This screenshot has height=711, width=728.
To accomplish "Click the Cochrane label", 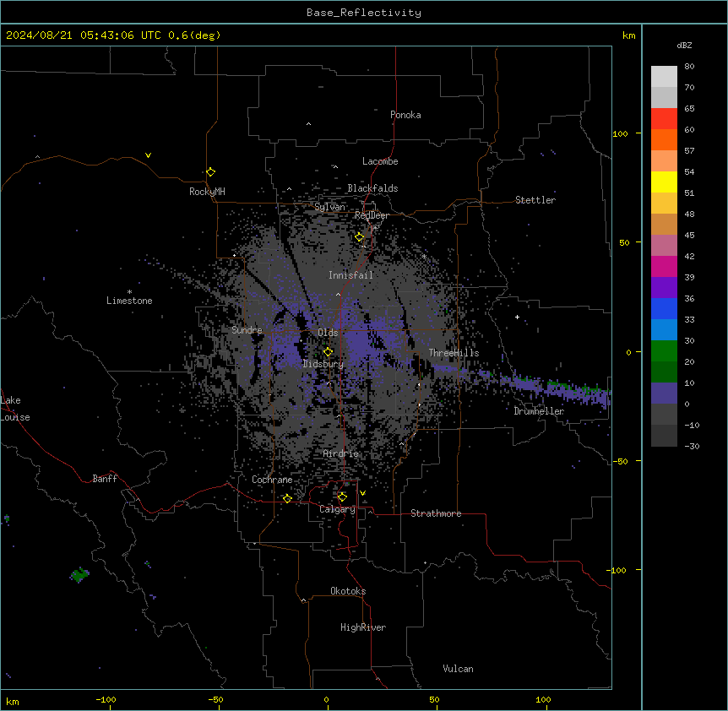I will 272,480.
